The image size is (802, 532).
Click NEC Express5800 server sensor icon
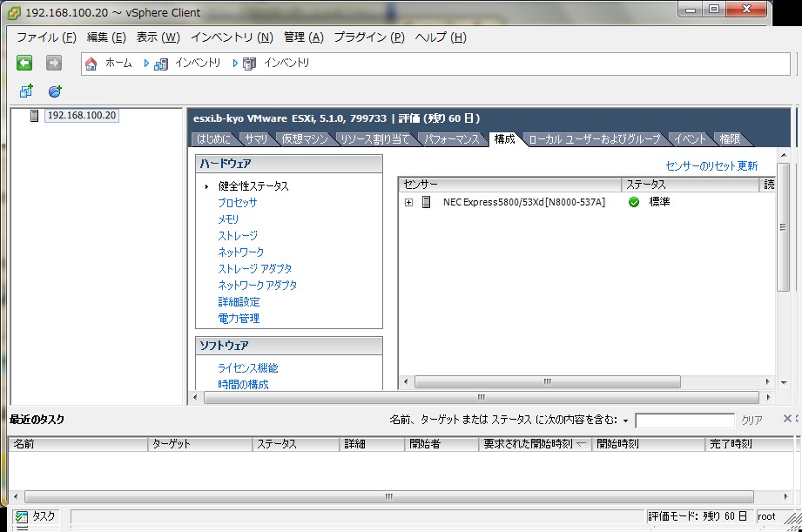[x=426, y=202]
